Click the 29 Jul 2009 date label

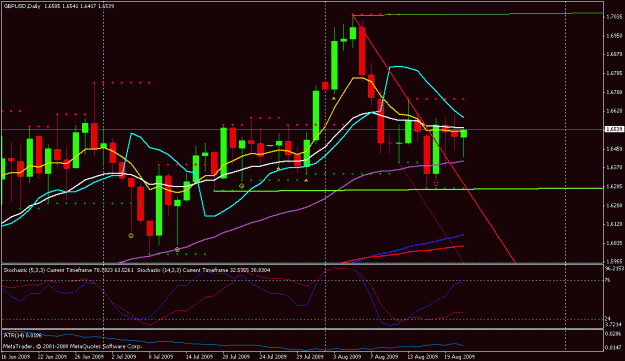click(311, 357)
